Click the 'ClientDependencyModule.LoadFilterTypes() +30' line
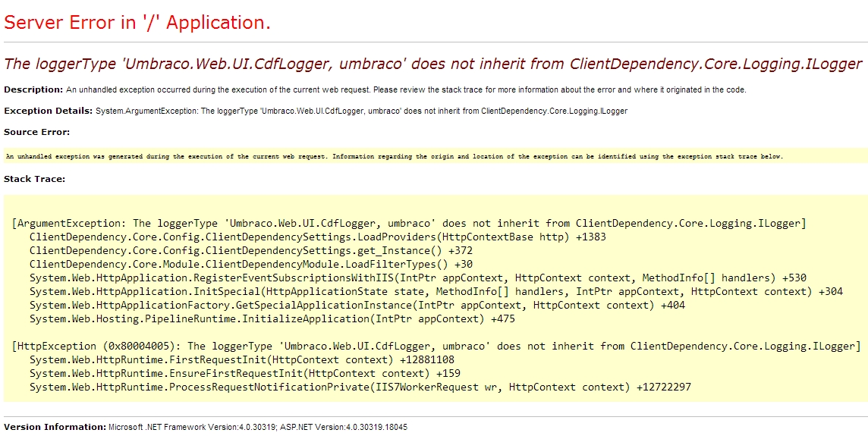868x436 pixels. 251,265
